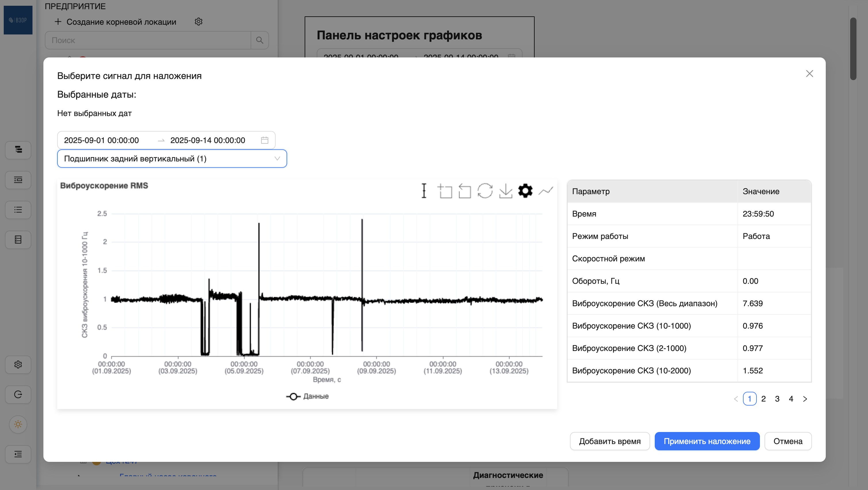The height and width of the screenshot is (490, 868).
Task: Go to next page of parameters table
Action: tap(805, 399)
